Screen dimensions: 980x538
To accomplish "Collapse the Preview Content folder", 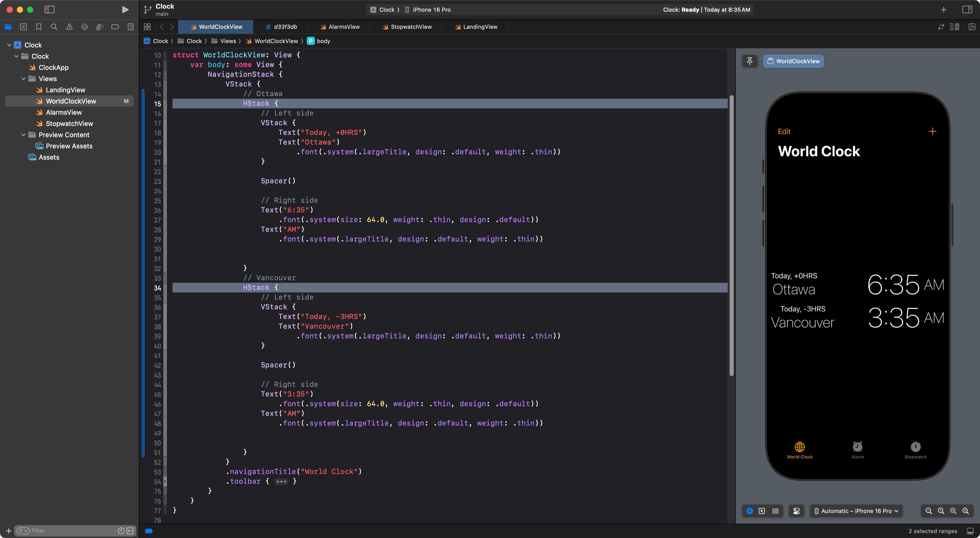I will coord(23,135).
